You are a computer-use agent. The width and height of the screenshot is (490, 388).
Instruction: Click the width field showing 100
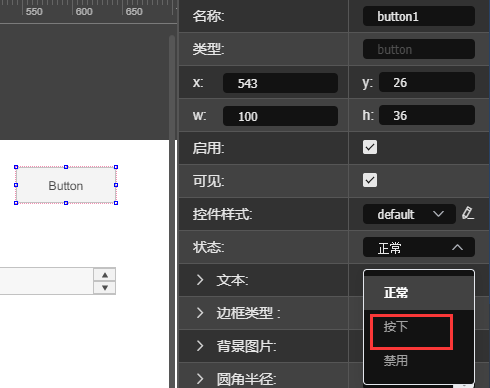coord(280,116)
